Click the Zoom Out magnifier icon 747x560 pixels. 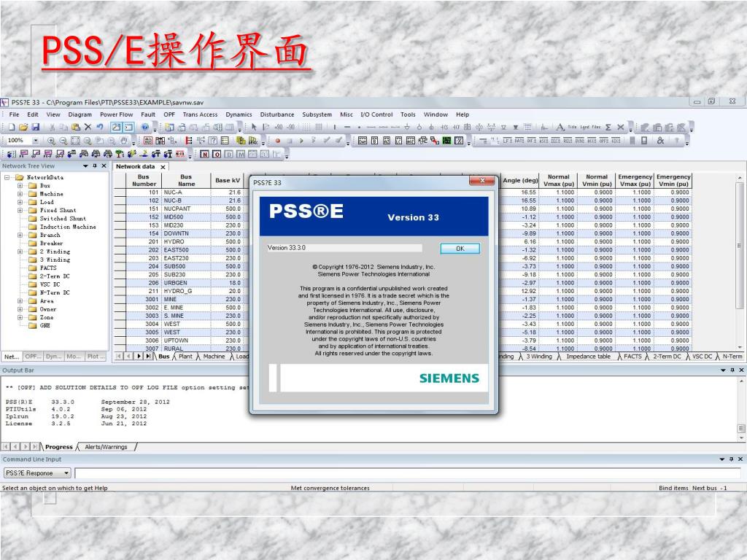coord(63,141)
